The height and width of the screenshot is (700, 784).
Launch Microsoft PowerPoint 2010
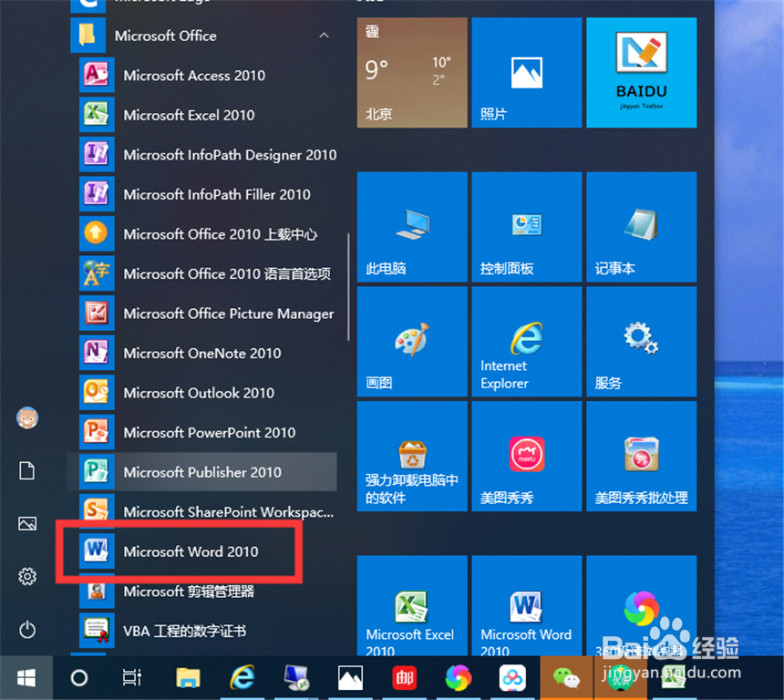[x=202, y=432]
